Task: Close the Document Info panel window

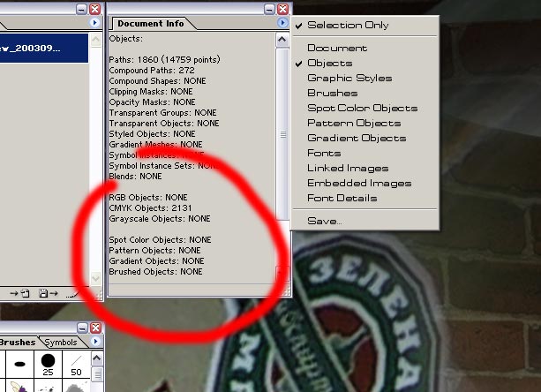Action: pos(283,9)
